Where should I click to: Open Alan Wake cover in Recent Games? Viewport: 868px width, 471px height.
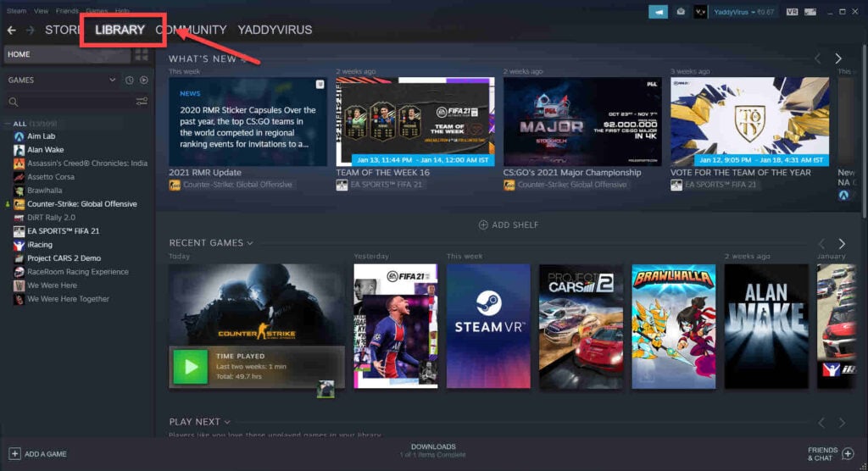point(766,326)
